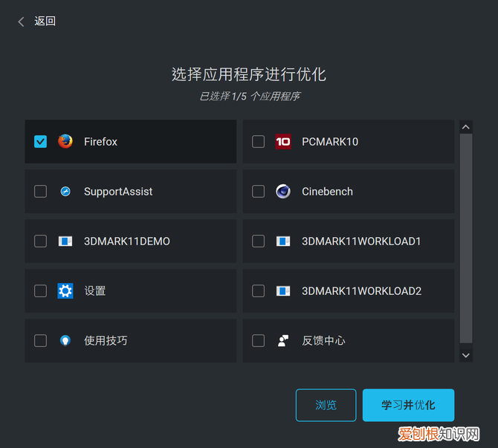Click the PCMARK10 label text
The height and width of the screenshot is (448, 498).
[330, 142]
